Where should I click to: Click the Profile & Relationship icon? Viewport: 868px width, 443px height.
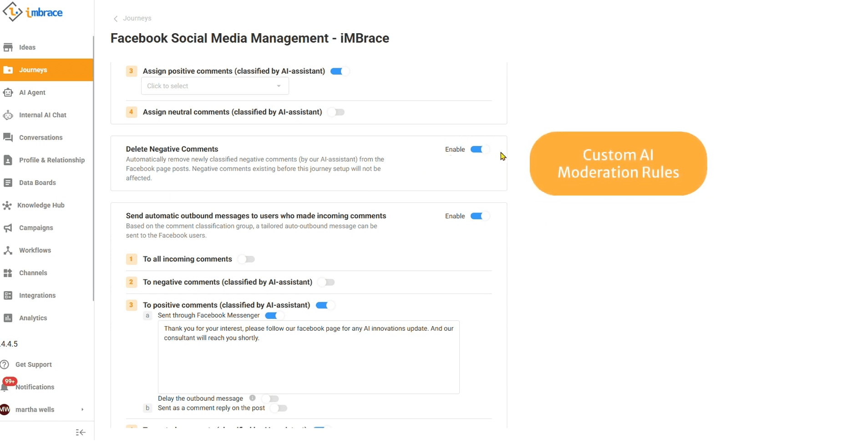click(8, 160)
